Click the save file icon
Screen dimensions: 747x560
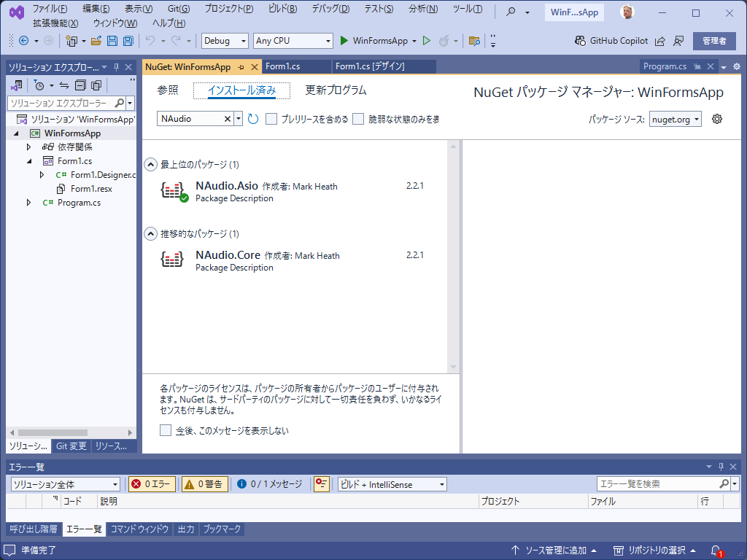coord(112,41)
